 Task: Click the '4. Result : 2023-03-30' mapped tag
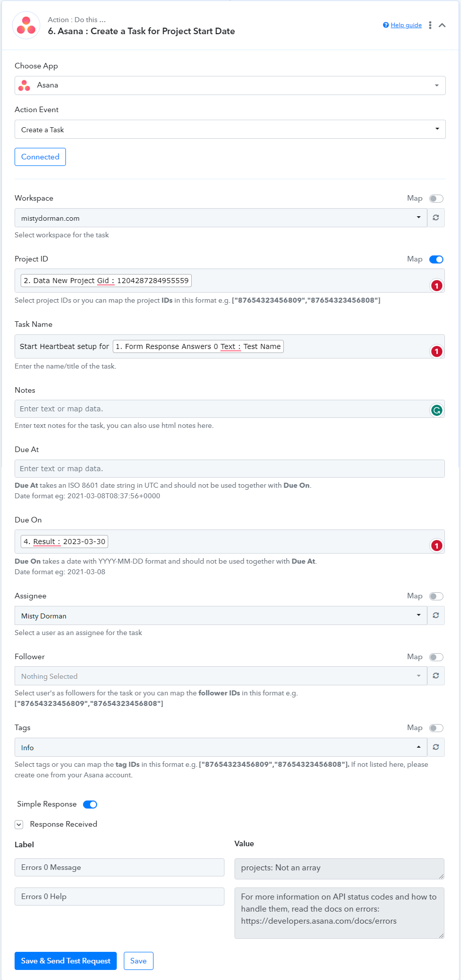64,542
